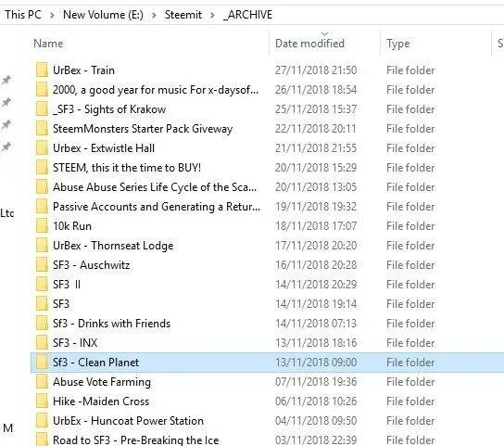Select the UrBex - Thornseat Lodge folder name
504x446 pixels.
113,246
